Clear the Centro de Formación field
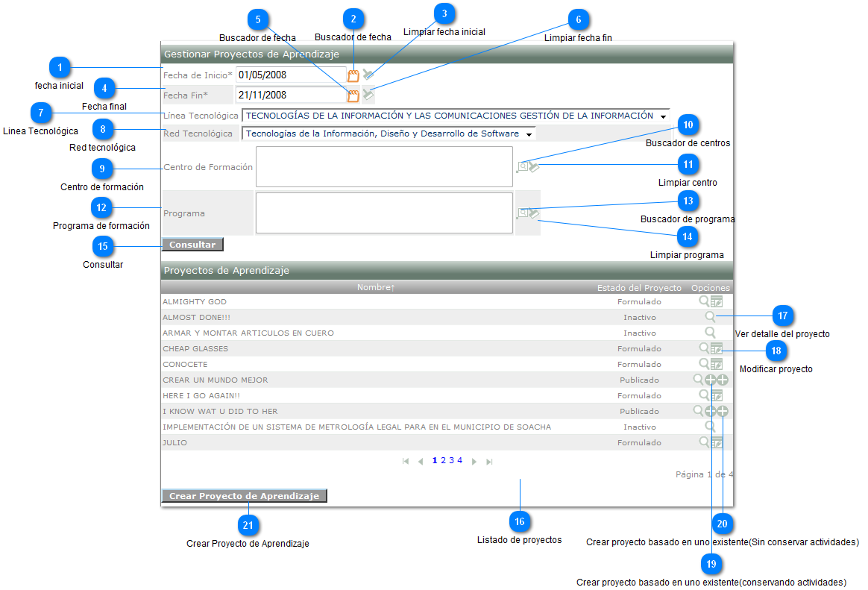 pyautogui.click(x=534, y=167)
